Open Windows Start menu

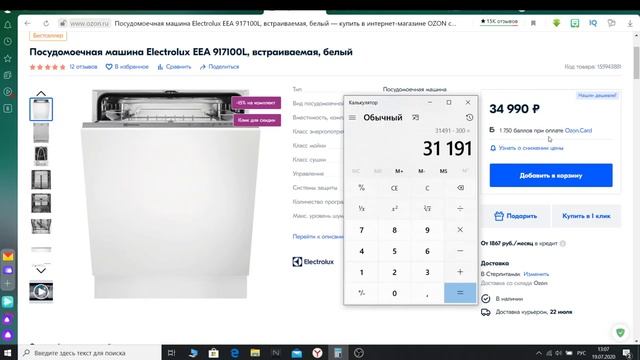[8, 353]
